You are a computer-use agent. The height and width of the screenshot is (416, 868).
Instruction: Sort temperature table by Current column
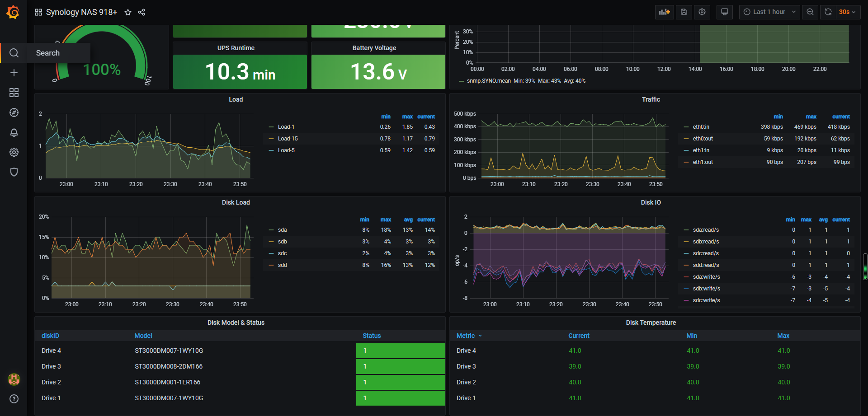coord(579,336)
